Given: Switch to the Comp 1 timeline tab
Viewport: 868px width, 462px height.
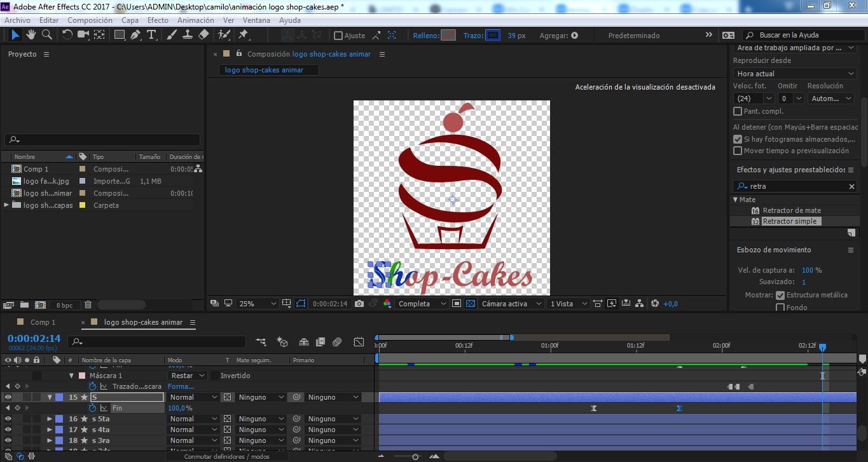Looking at the screenshot, I should (x=43, y=322).
